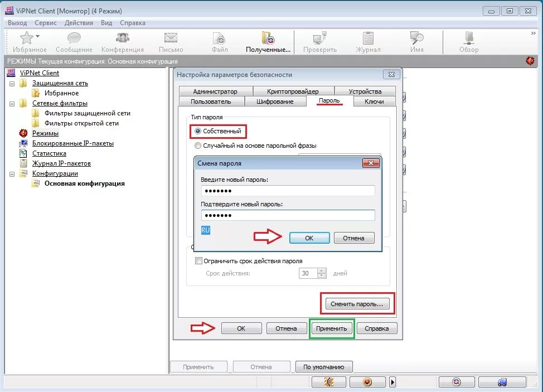Viewport: 543px width, 392px height.
Task: Click Справка button in security settings dialog
Action: 377,328
